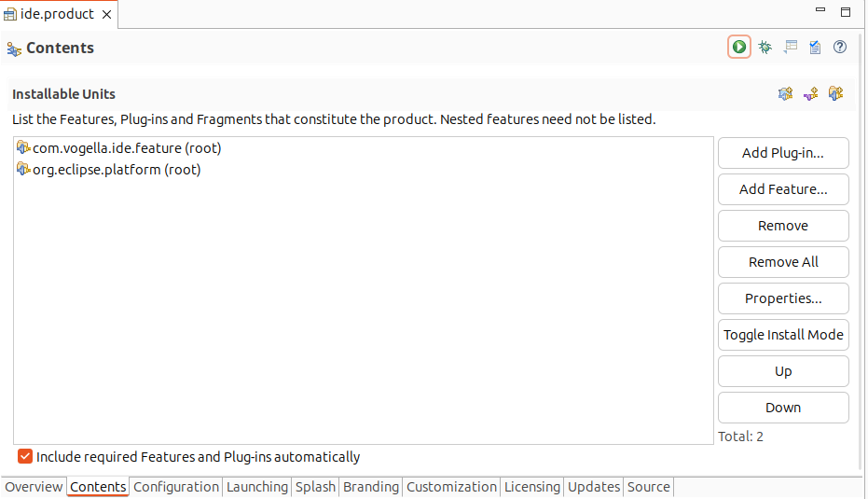
Task: Click the first Installable Units toolbar icon
Action: [x=786, y=93]
